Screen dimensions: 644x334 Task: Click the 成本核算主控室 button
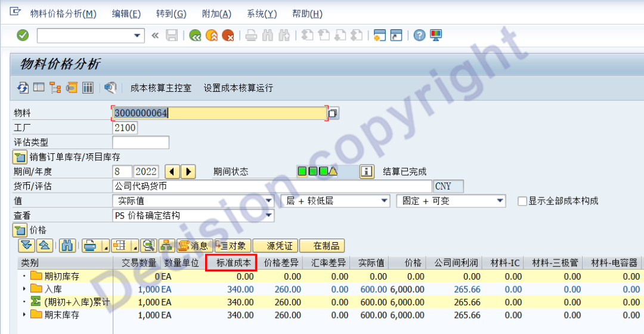click(x=161, y=88)
